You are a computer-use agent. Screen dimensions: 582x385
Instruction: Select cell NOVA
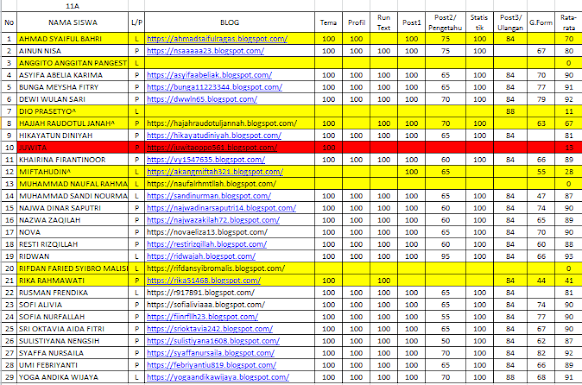click(73, 232)
